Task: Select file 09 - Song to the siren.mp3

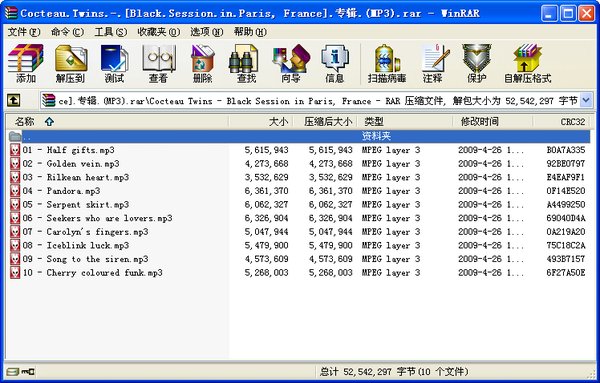Action: (85, 259)
